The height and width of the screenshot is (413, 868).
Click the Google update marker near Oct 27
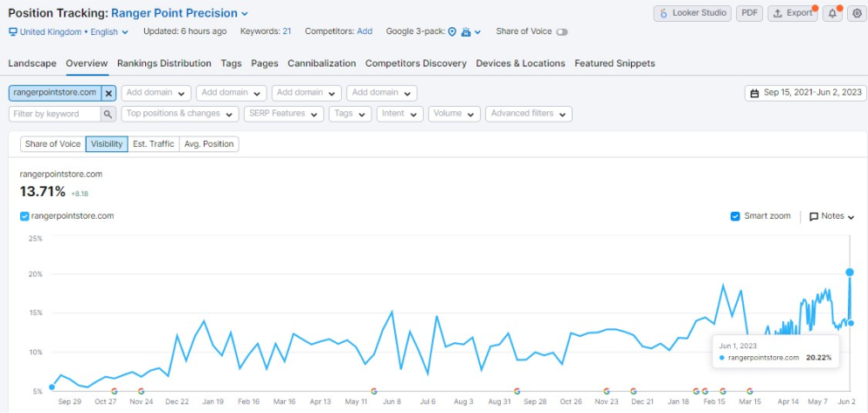click(114, 391)
